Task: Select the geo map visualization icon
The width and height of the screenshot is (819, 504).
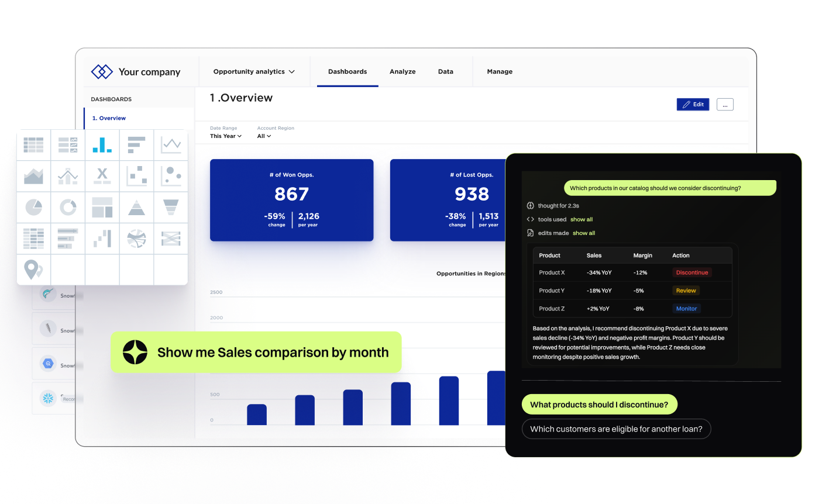Action: (x=33, y=270)
